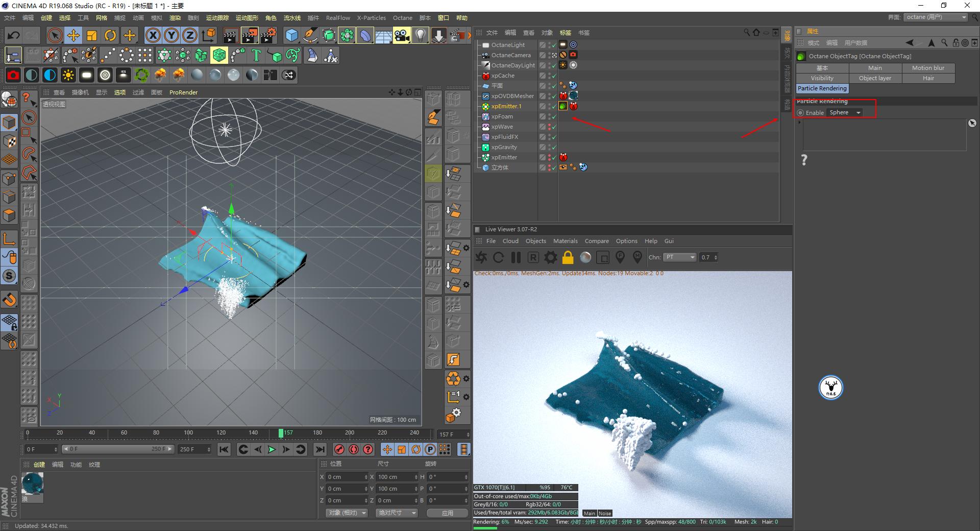Viewport: 980px width, 531px height.
Task: Disable the xpFoam enable checkmark
Action: coord(553,116)
